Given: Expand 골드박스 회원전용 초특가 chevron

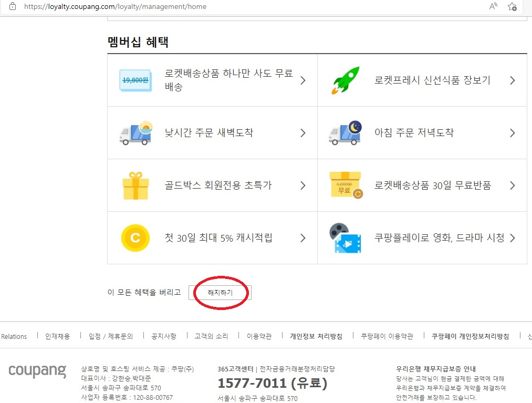Looking at the screenshot, I should [x=303, y=185].
